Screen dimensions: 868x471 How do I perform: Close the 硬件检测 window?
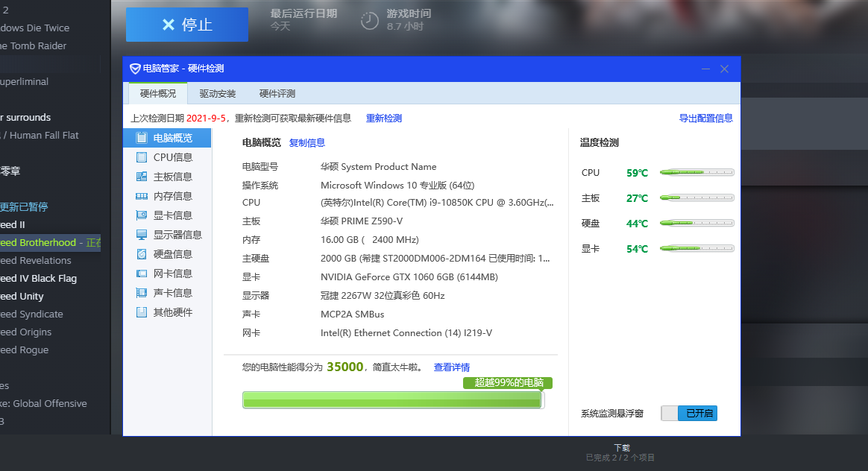tap(724, 69)
